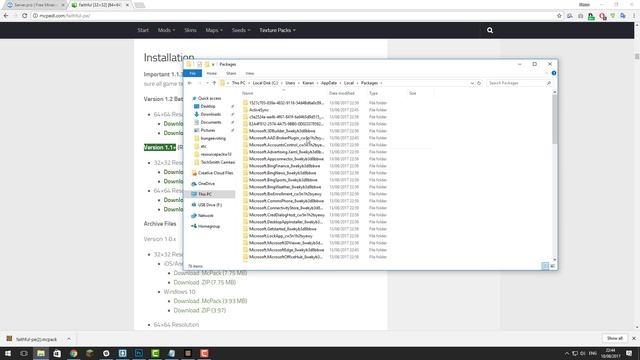Click the Search Packages input field

516,83
